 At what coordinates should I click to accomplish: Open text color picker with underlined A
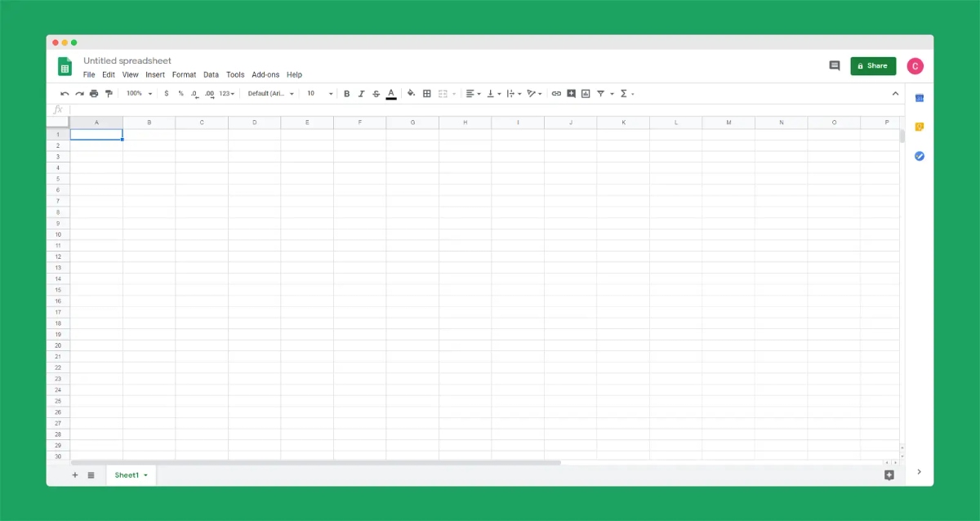click(x=391, y=94)
